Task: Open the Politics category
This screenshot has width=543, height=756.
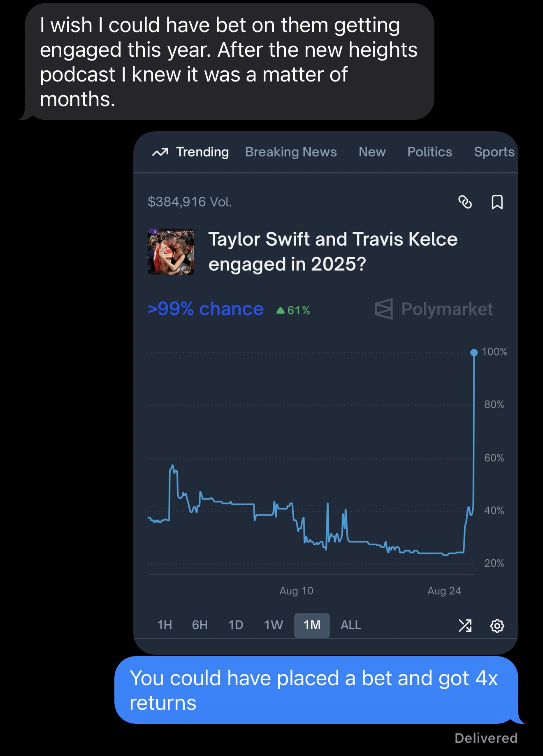Action: point(429,152)
